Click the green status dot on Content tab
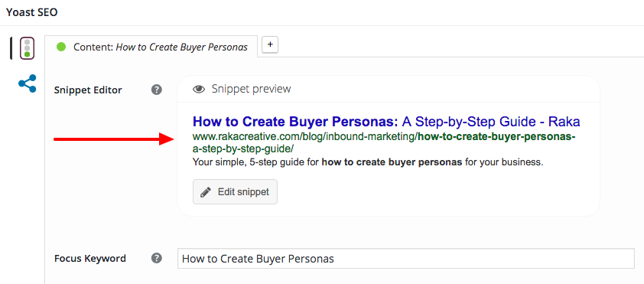The height and width of the screenshot is (284, 644). tap(61, 47)
